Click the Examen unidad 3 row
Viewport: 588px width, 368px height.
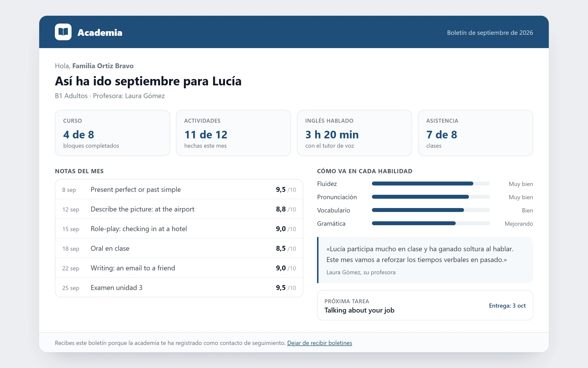point(179,288)
